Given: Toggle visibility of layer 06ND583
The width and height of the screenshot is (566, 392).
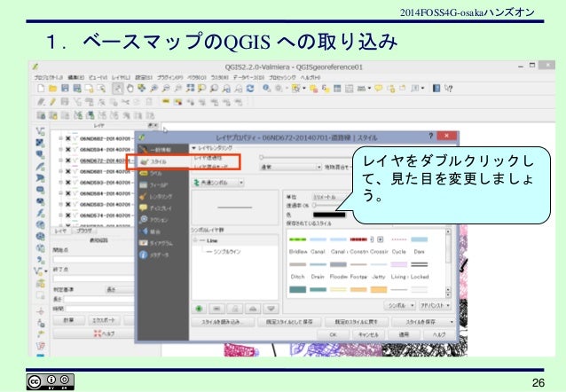Looking at the screenshot, I should click(x=67, y=204).
